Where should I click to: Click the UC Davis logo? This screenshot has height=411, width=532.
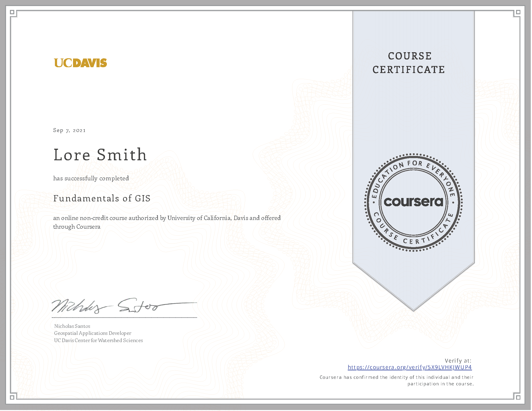pyautogui.click(x=80, y=63)
